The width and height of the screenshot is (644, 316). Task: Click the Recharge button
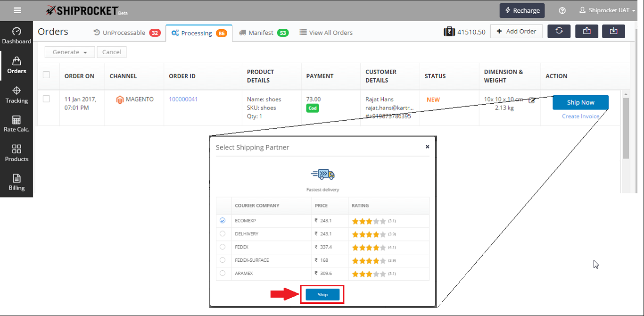point(522,10)
